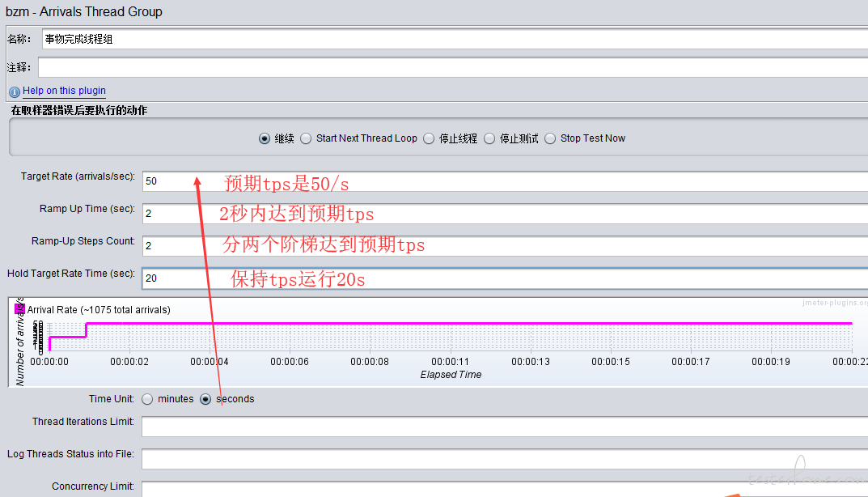Open the Help on this plugin link
Image resolution: width=868 pixels, height=497 pixels.
64,91
